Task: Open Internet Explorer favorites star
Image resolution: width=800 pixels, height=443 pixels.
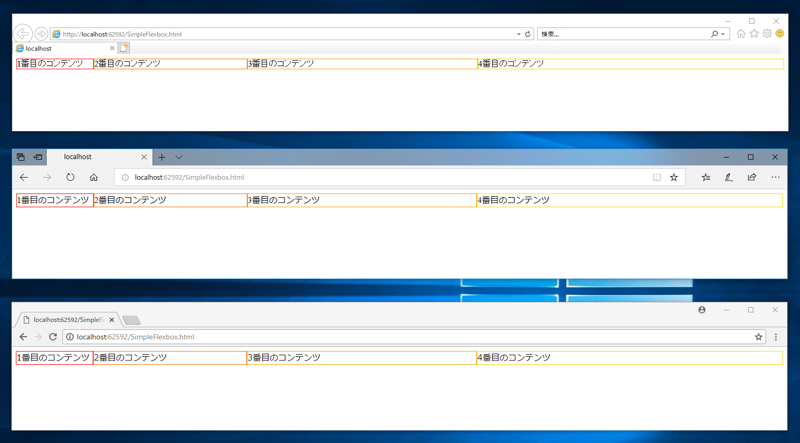Action: coord(754,34)
